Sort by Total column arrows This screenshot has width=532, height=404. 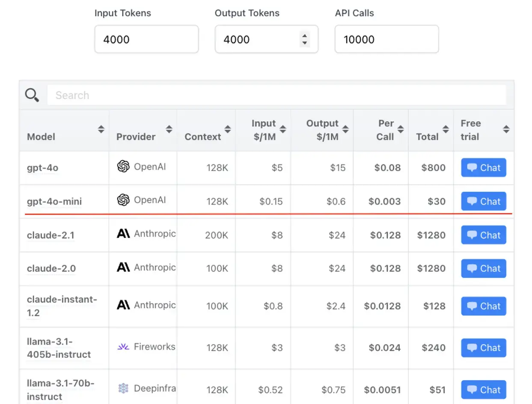tap(446, 129)
